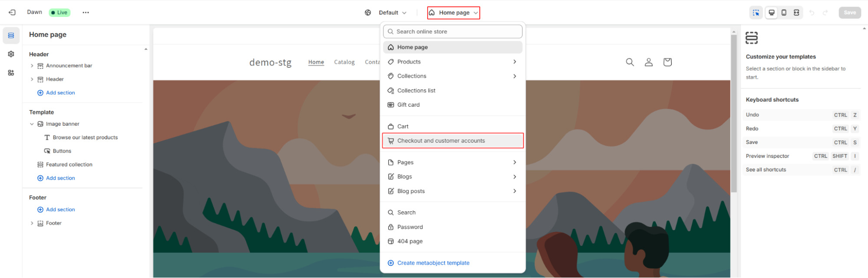Toggle the preview inspector icon
The width and height of the screenshot is (868, 278).
tap(756, 13)
